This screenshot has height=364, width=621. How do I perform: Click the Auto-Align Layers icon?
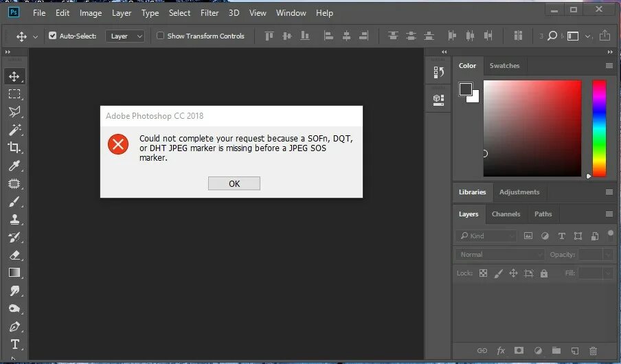click(x=518, y=36)
